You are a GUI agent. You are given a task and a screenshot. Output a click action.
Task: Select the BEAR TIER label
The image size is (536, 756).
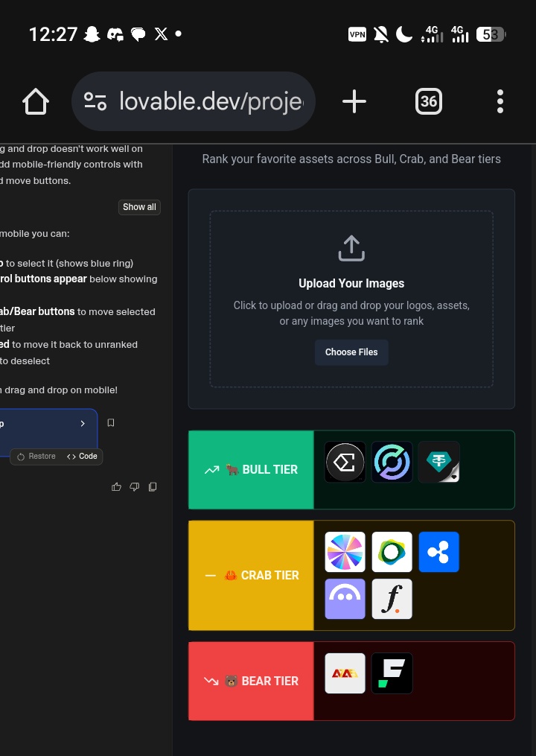click(251, 681)
